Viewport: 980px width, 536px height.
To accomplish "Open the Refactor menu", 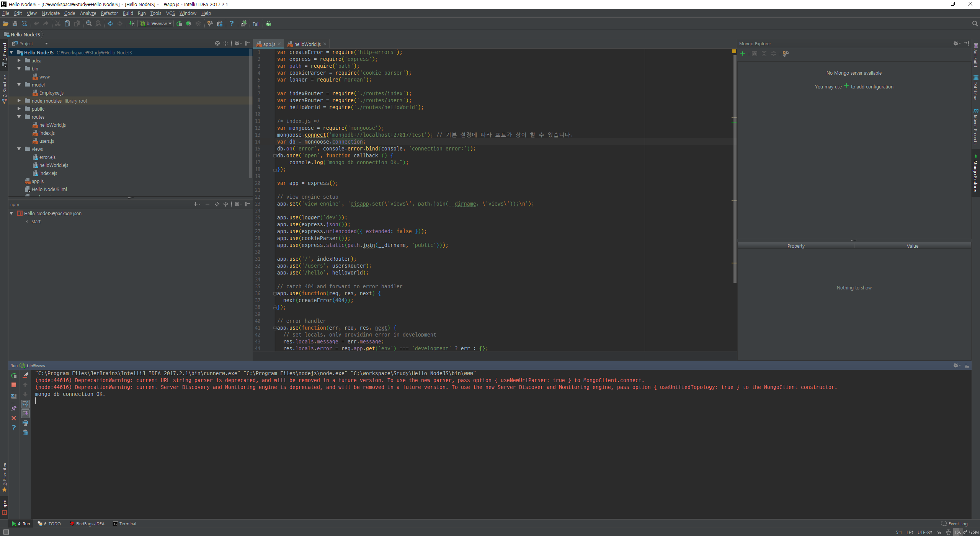I will coord(109,13).
